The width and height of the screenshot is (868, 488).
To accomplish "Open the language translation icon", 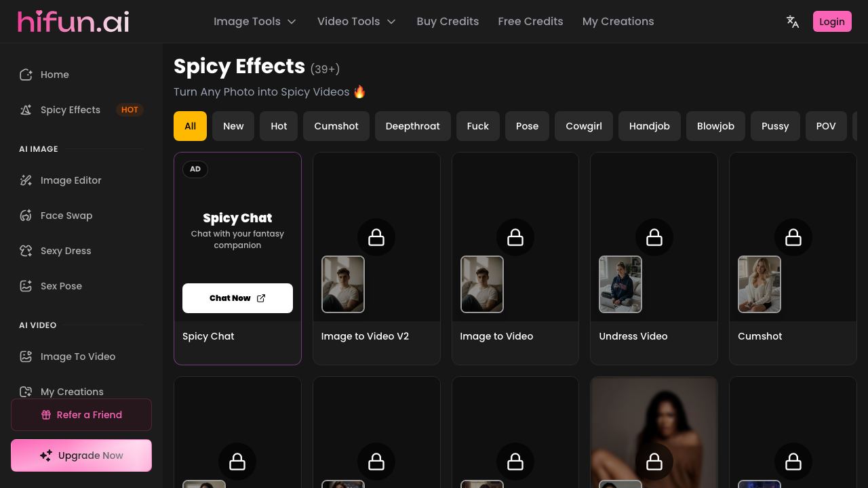I will tap(792, 22).
